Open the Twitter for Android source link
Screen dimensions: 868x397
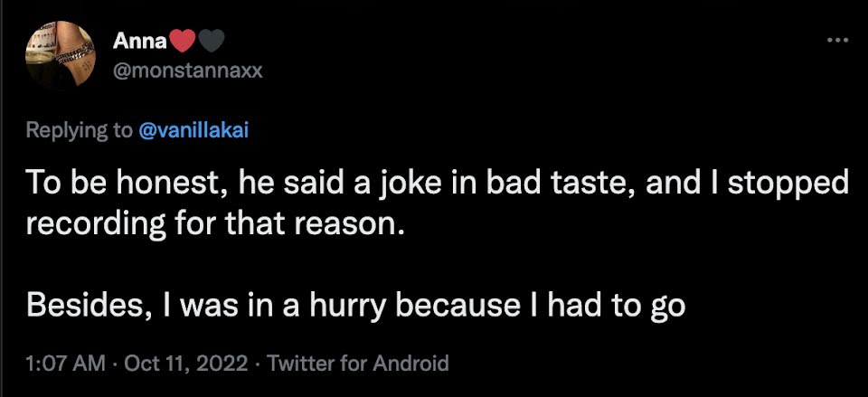click(358, 364)
